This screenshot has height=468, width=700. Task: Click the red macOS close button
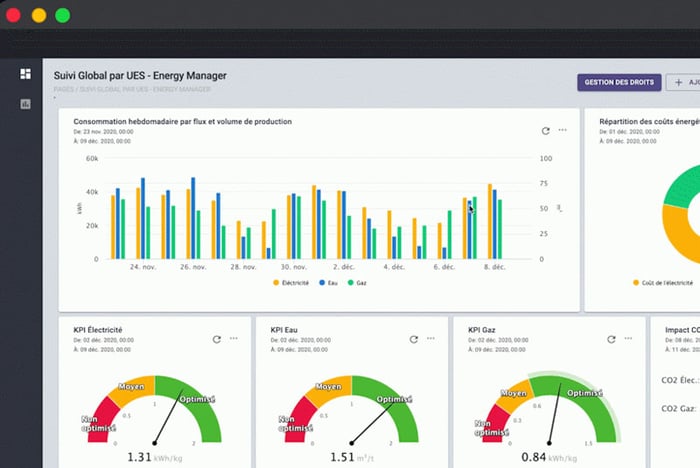tap(13, 15)
